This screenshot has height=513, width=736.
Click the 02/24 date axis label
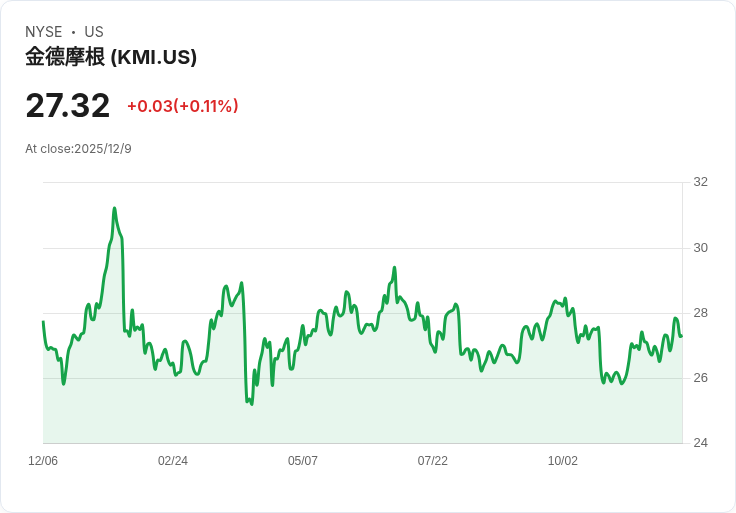click(173, 461)
